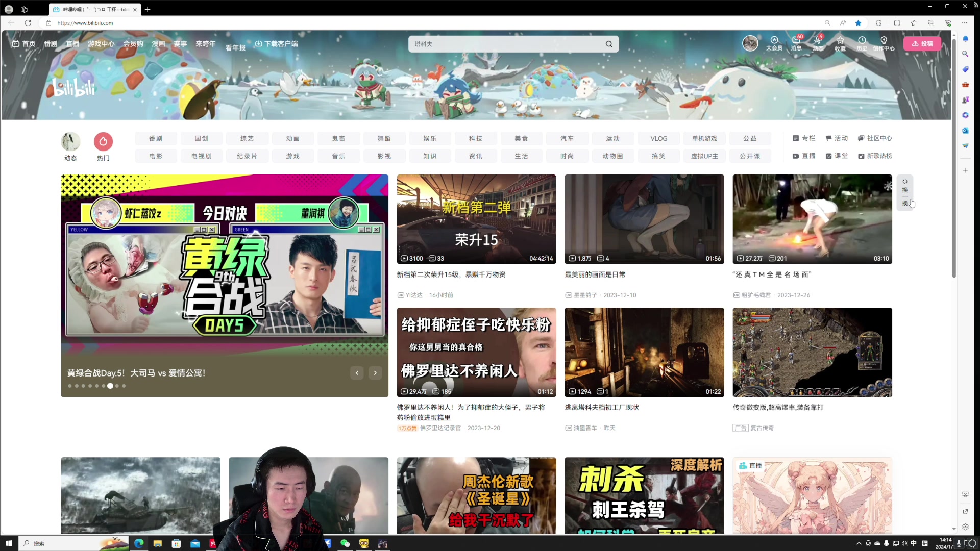Open 专栏 articles link
980x551 pixels.
[804, 138]
